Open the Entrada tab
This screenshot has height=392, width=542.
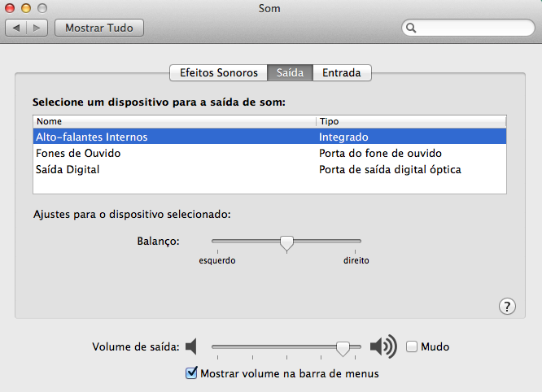pos(342,72)
